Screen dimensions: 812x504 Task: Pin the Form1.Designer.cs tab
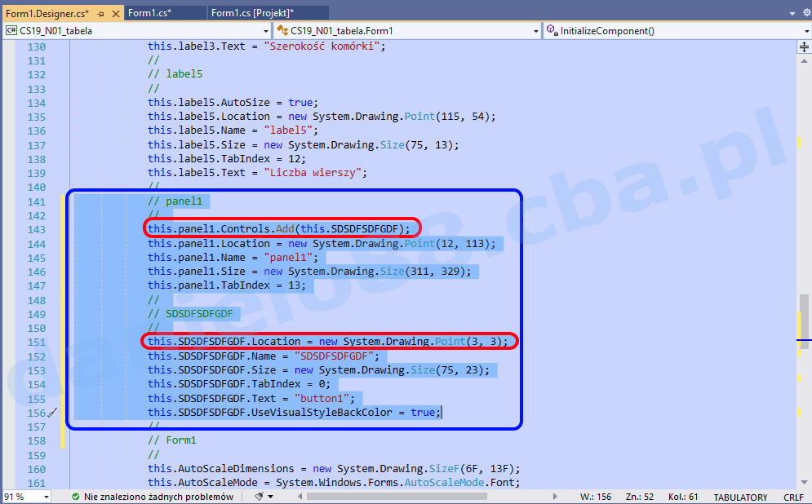[x=100, y=13]
